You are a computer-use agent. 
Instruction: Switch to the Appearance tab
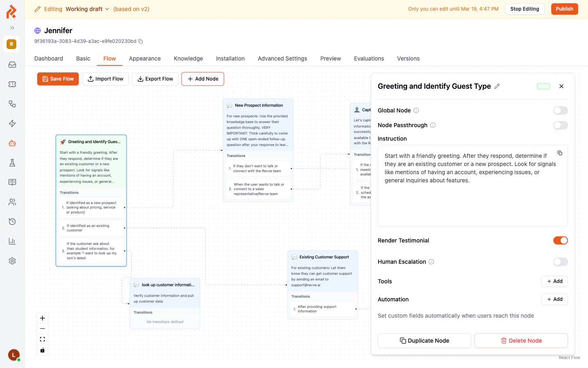[145, 58]
